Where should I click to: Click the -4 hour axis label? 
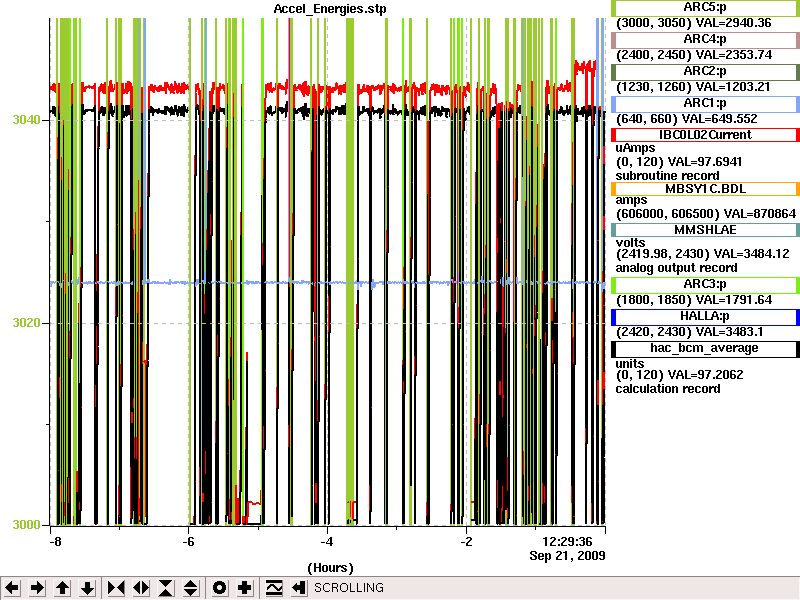click(327, 542)
